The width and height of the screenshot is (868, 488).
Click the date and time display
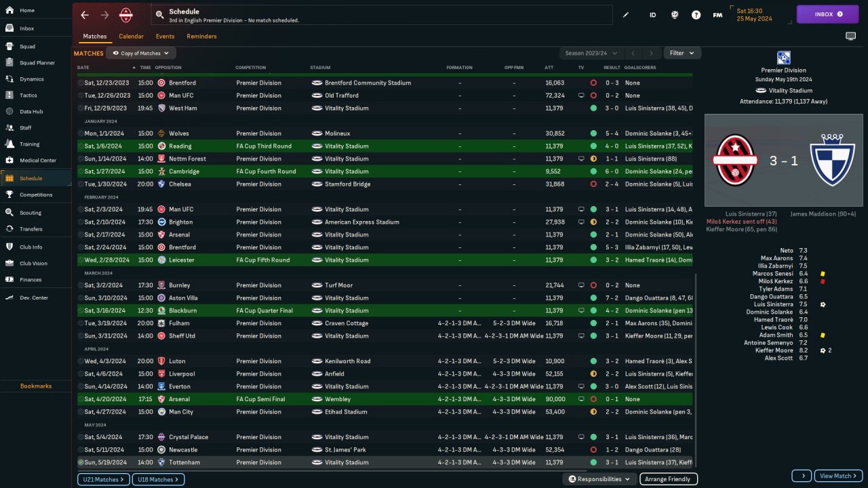[x=759, y=14]
